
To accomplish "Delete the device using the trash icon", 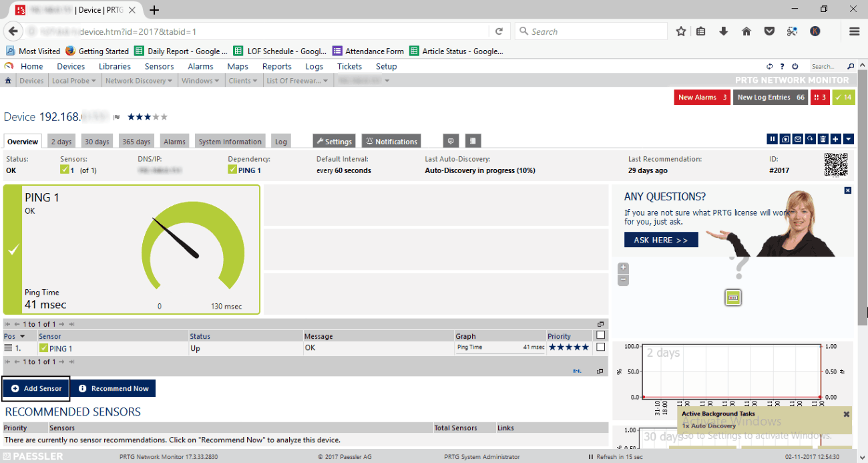I will pos(823,139).
